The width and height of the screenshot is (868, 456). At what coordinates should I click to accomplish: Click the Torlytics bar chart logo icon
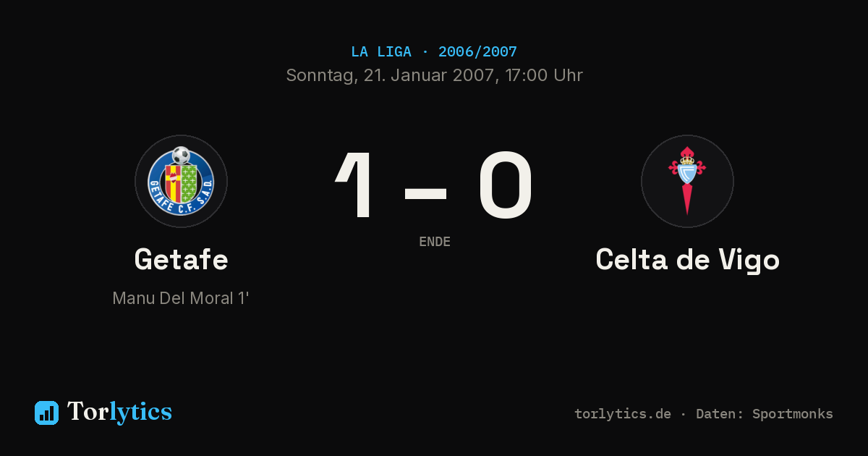[46, 413]
